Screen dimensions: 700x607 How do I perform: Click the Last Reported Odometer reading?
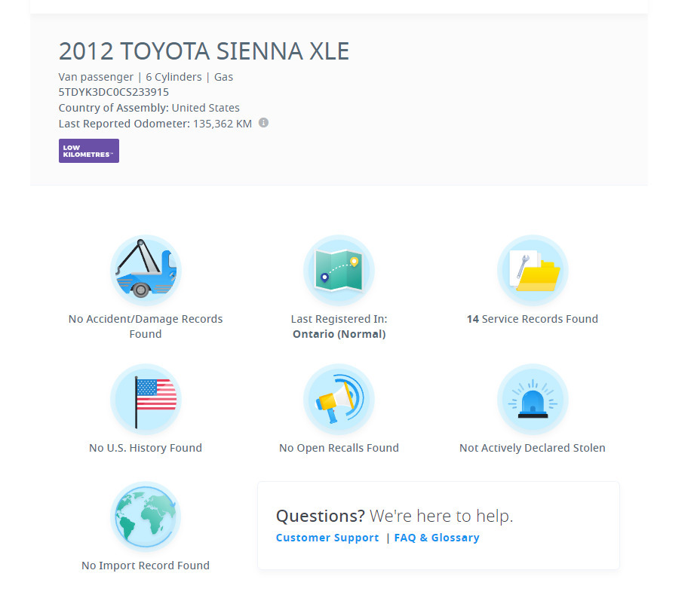pos(155,123)
